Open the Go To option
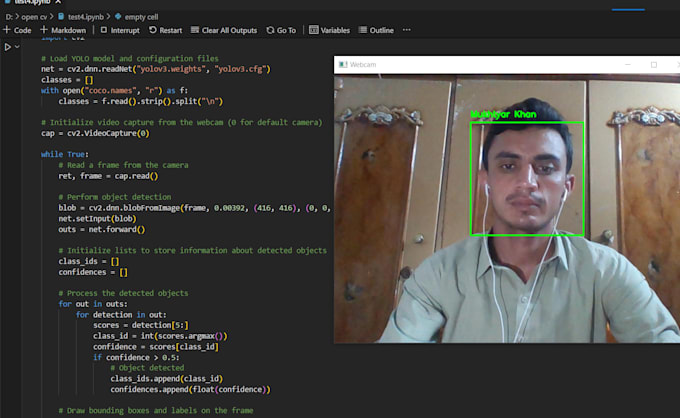The height and width of the screenshot is (418, 680). click(x=281, y=30)
